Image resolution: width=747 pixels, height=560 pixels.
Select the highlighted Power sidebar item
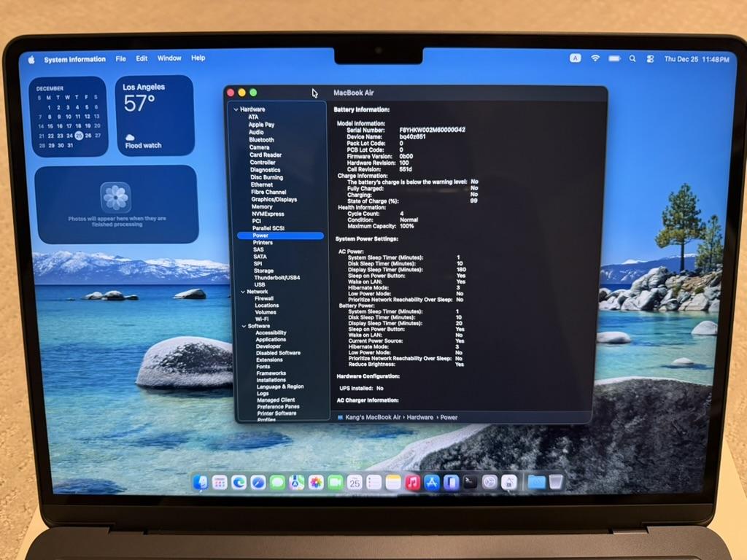pyautogui.click(x=280, y=236)
